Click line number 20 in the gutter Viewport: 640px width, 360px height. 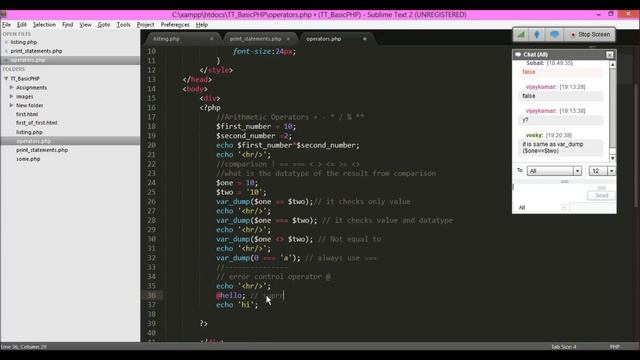151,145
